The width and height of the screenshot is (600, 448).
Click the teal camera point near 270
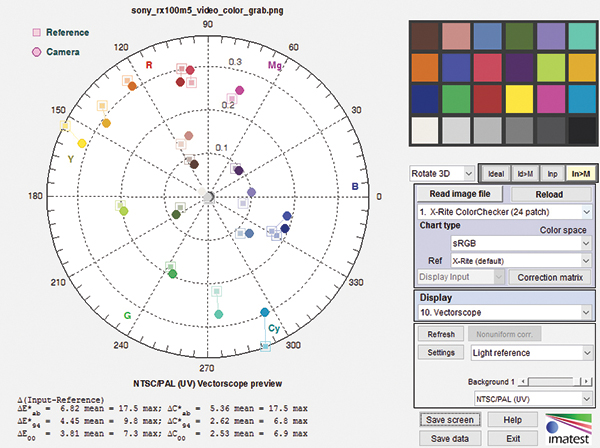(218, 314)
